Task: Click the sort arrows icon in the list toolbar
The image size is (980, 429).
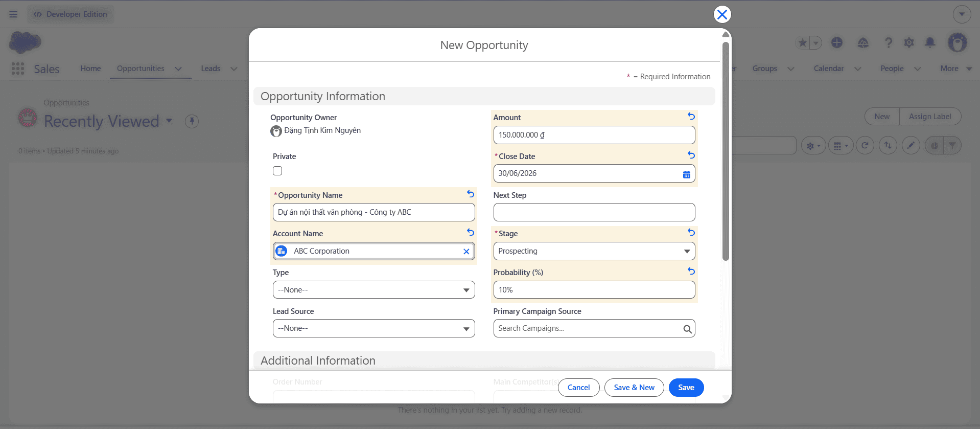Action: [x=888, y=146]
